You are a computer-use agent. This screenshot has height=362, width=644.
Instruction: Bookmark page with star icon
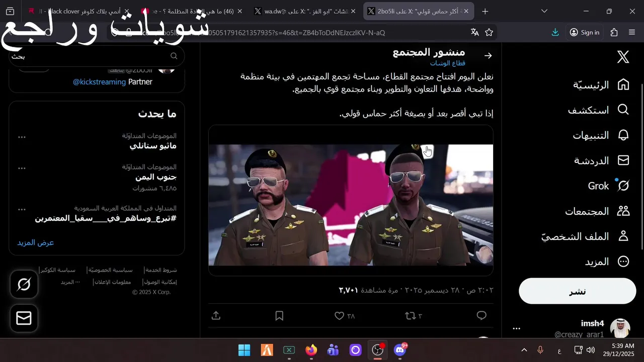[489, 32]
